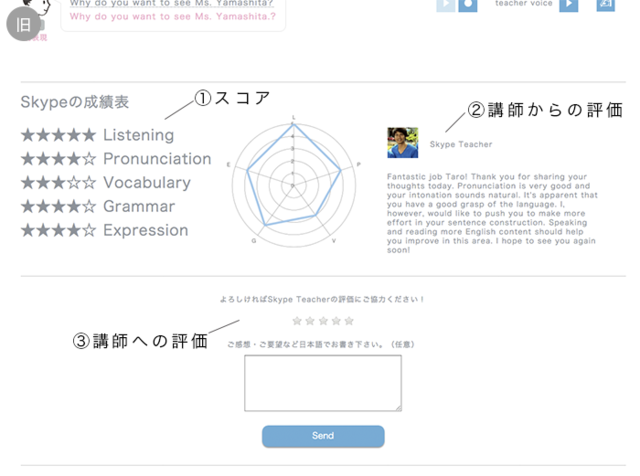The image size is (640, 476).
Task: Rate Skype Teacher five stars
Action: point(349,321)
